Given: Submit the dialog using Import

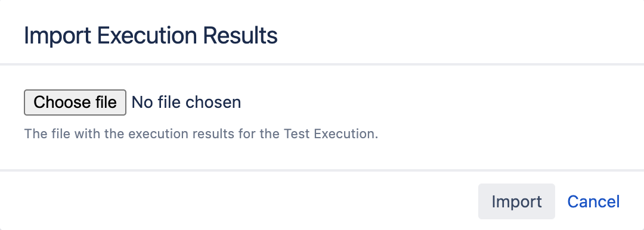Looking at the screenshot, I should (516, 201).
